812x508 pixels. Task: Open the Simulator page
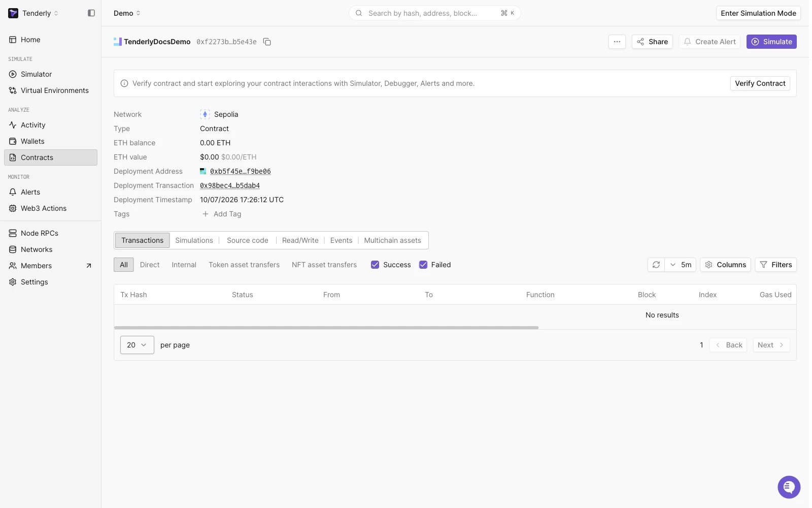tap(51, 74)
